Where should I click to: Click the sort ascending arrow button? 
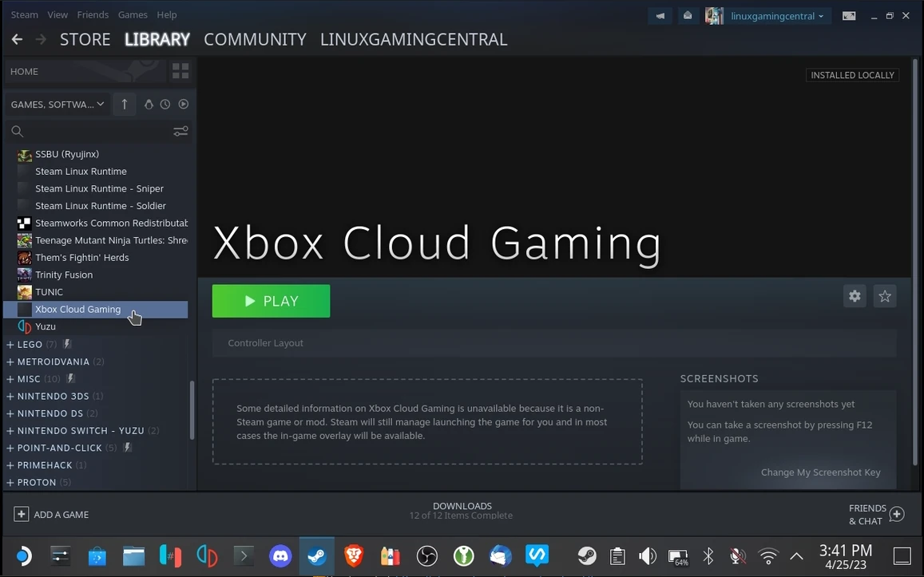pos(125,105)
